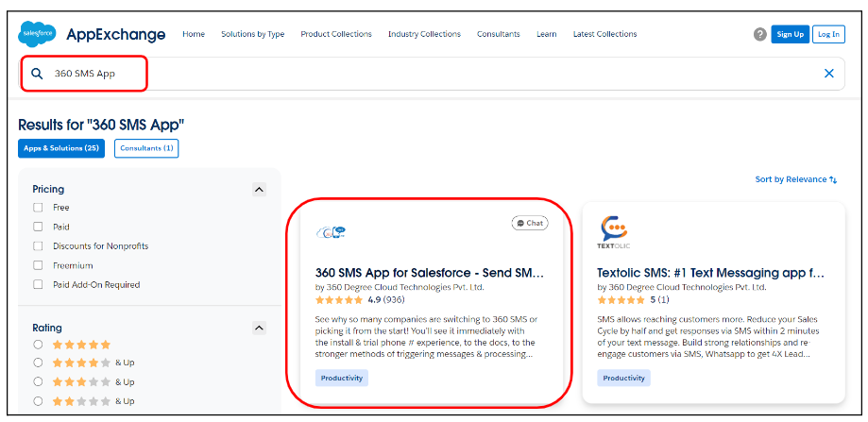
Task: Switch to the Consultants (1) tab
Action: (x=145, y=148)
